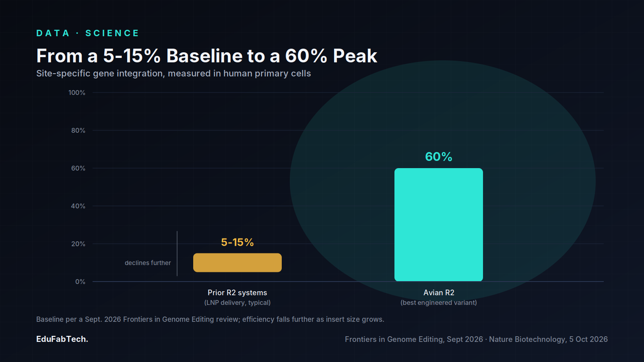Click the 20% y-axis label
The width and height of the screenshot is (644, 362).
pos(78,244)
